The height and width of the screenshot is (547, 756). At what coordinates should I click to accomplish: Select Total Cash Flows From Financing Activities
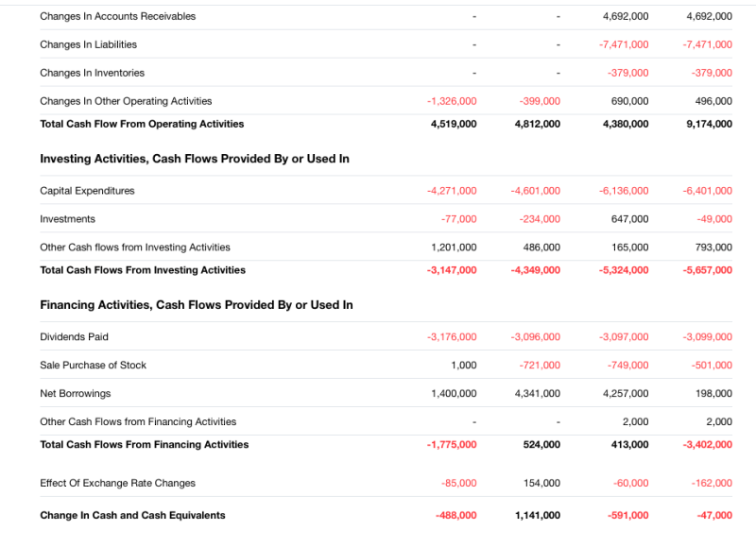click(145, 445)
